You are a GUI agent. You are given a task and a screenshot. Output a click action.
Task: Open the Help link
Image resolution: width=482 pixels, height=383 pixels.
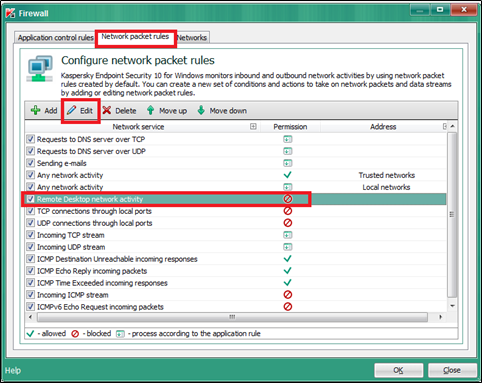pyautogui.click(x=13, y=370)
